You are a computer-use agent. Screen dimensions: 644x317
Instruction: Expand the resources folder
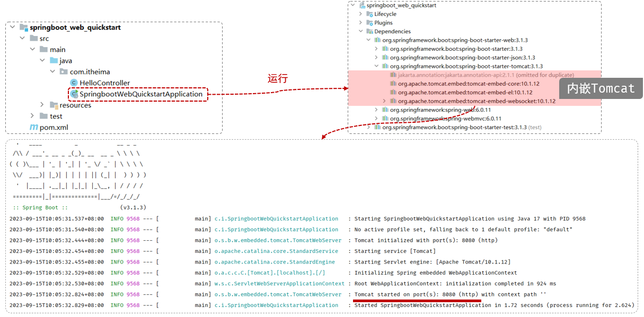(42, 105)
